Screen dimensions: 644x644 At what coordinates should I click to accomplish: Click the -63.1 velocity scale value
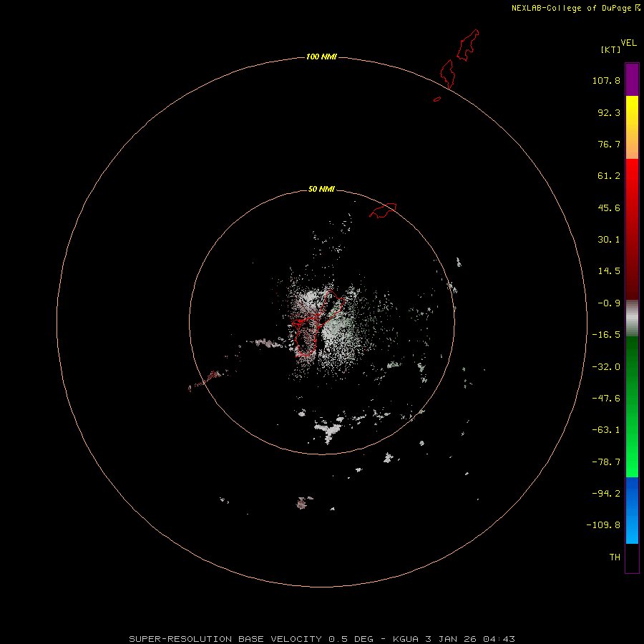coord(606,430)
